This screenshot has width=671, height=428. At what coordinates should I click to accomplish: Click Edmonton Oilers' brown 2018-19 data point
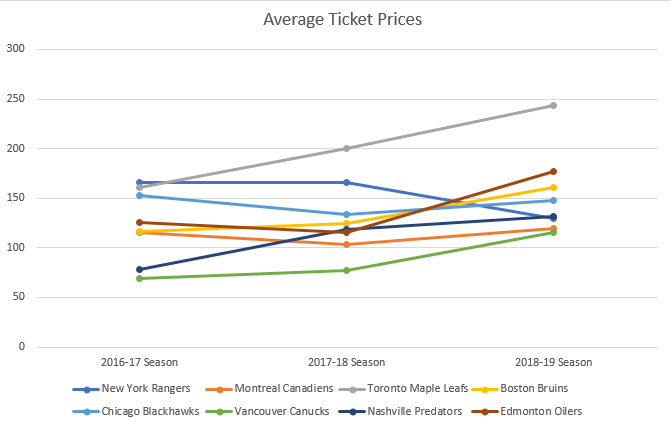tap(553, 171)
